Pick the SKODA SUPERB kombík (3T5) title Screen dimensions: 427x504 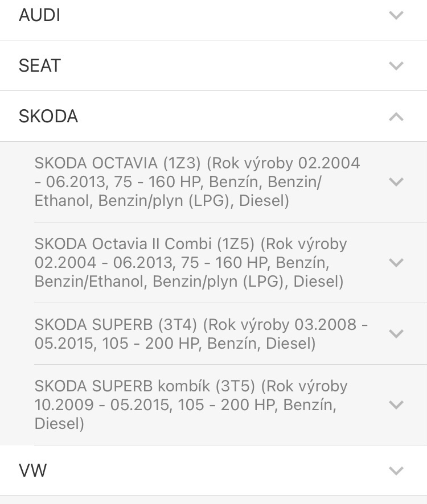tap(145, 386)
